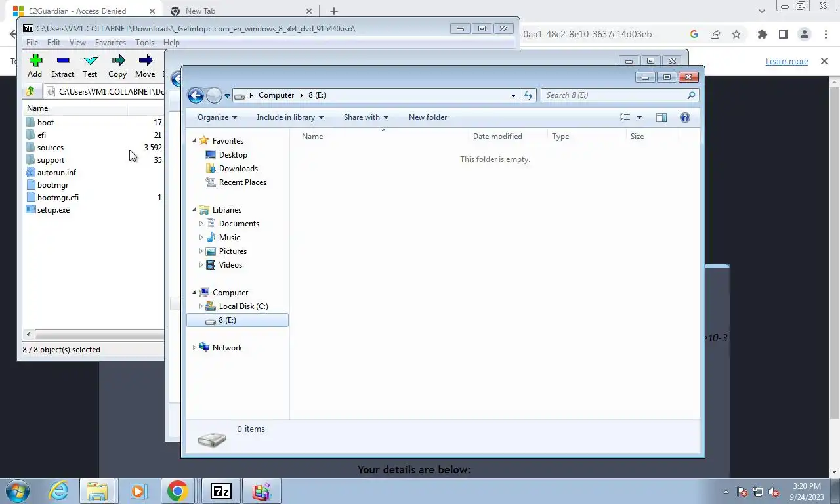840x504 pixels.
Task: Click the Learn more link in Chrome
Action: pos(787,61)
